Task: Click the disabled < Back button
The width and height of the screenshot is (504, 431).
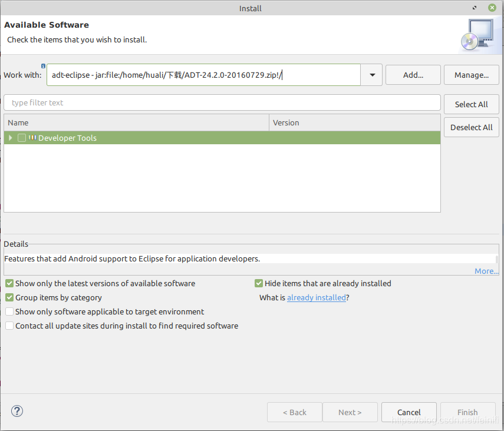Action: [x=294, y=412]
